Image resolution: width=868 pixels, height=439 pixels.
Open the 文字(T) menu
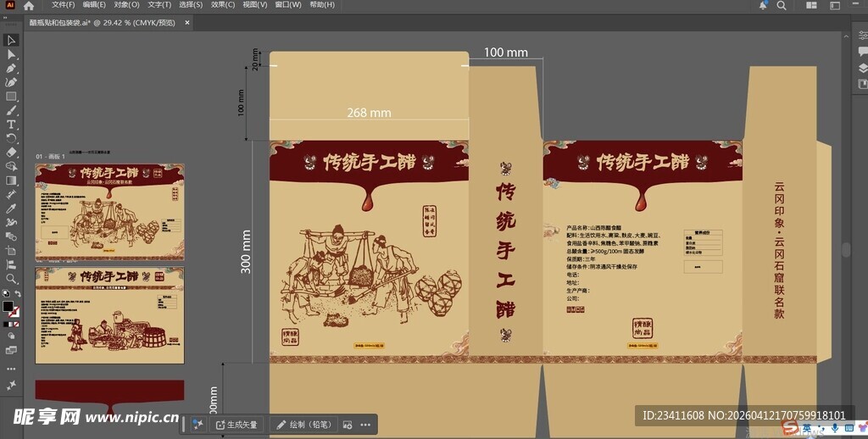click(x=159, y=5)
